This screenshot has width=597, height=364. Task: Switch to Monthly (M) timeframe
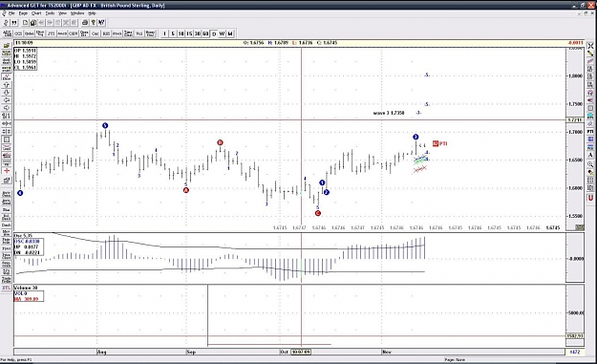pyautogui.click(x=230, y=33)
